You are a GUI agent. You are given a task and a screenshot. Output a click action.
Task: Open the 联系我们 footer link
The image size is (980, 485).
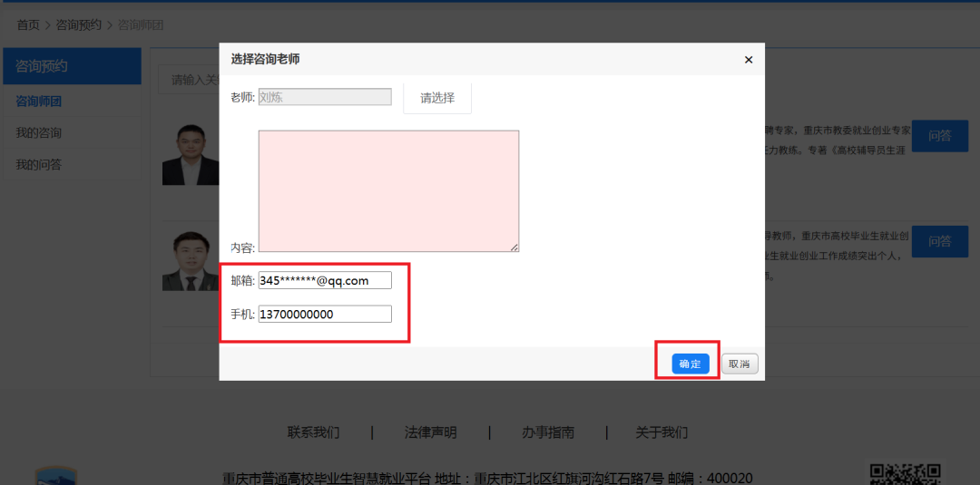(313, 432)
